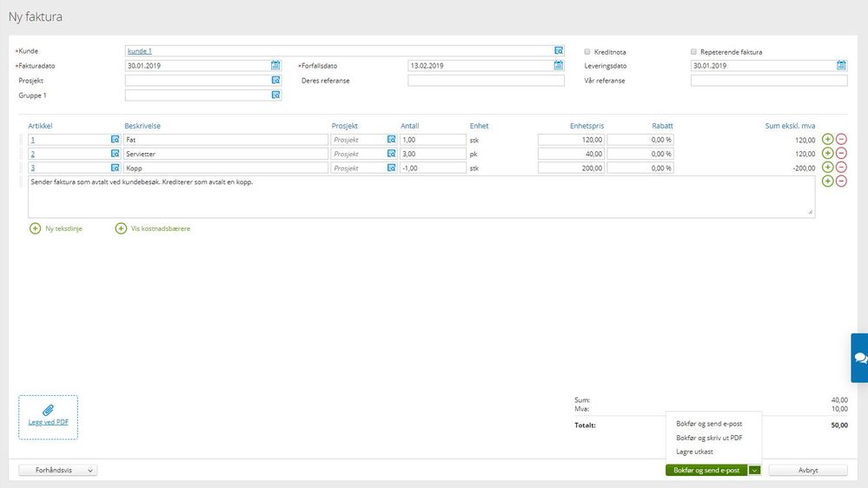Open article link 1 on Fat row
The image size is (868, 488).
[x=33, y=140]
